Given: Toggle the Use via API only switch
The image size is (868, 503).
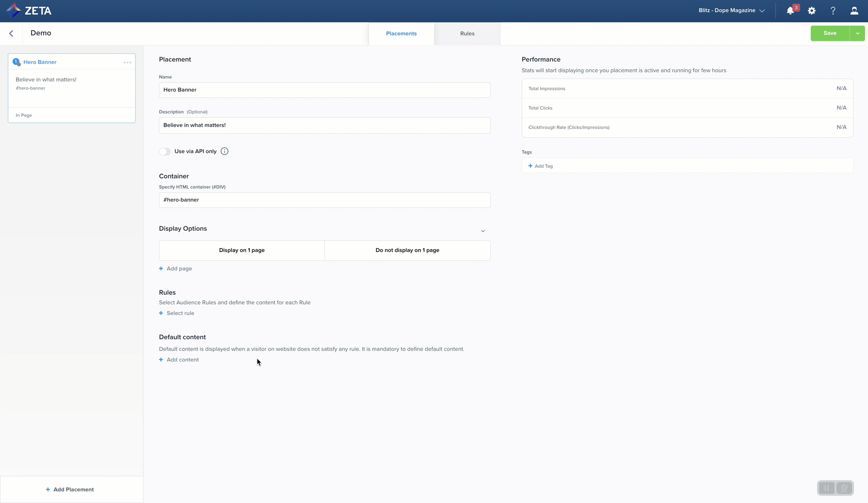Looking at the screenshot, I should [x=165, y=152].
